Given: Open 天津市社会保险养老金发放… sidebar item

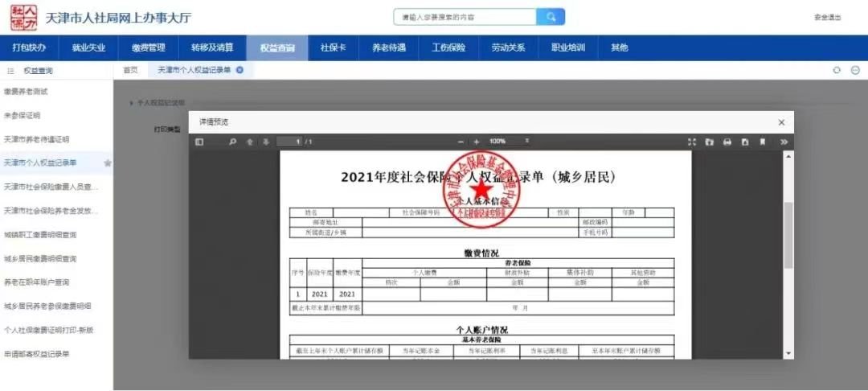Looking at the screenshot, I should coord(51,211).
